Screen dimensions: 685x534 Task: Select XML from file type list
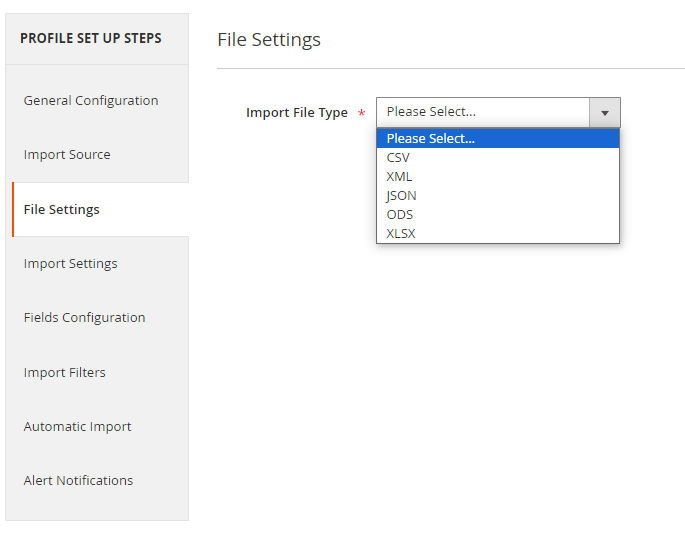[x=498, y=177]
